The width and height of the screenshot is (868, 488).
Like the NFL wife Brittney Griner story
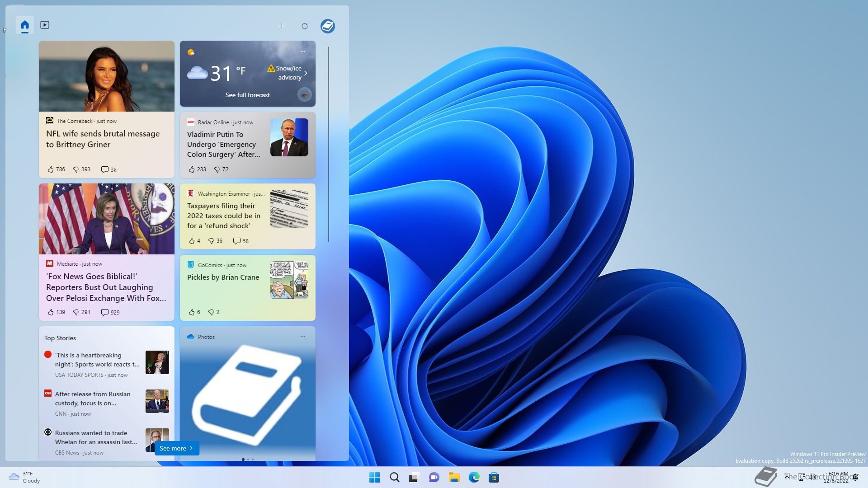click(56, 169)
